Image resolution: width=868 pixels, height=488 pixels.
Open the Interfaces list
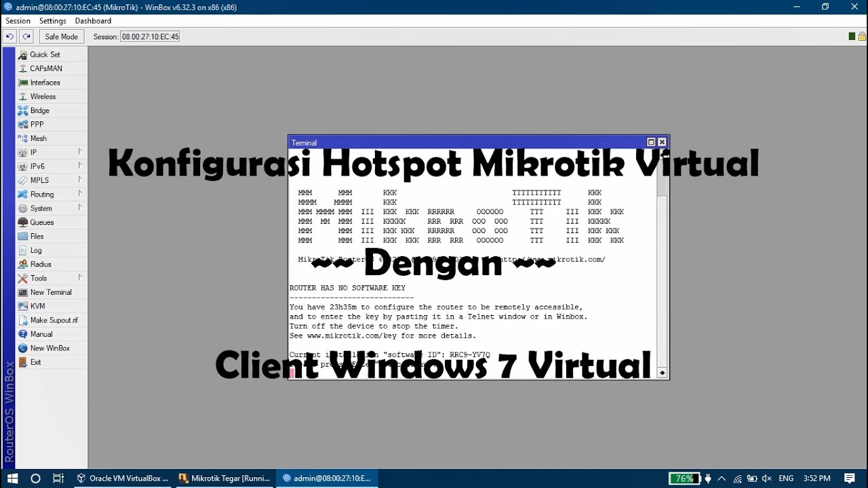(x=52, y=83)
